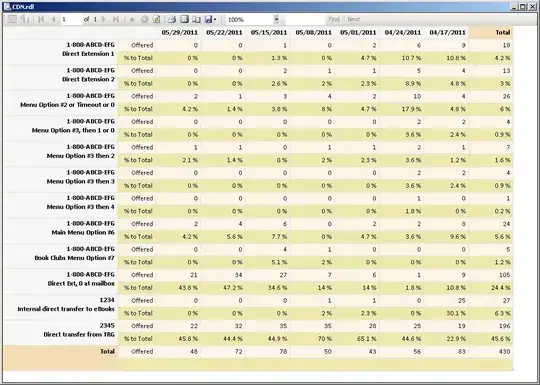This screenshot has height=385, width=540.
Task: Click the current page number field
Action: 71,19
